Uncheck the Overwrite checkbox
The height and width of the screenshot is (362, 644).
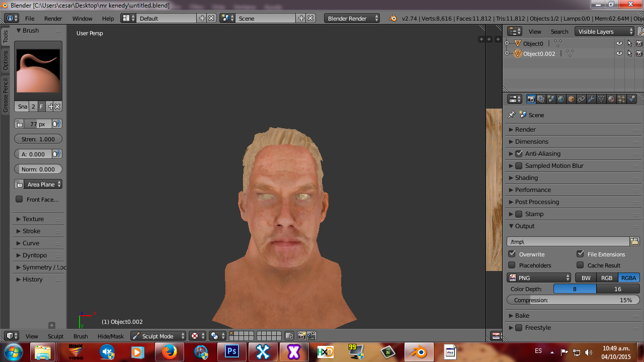pyautogui.click(x=512, y=254)
